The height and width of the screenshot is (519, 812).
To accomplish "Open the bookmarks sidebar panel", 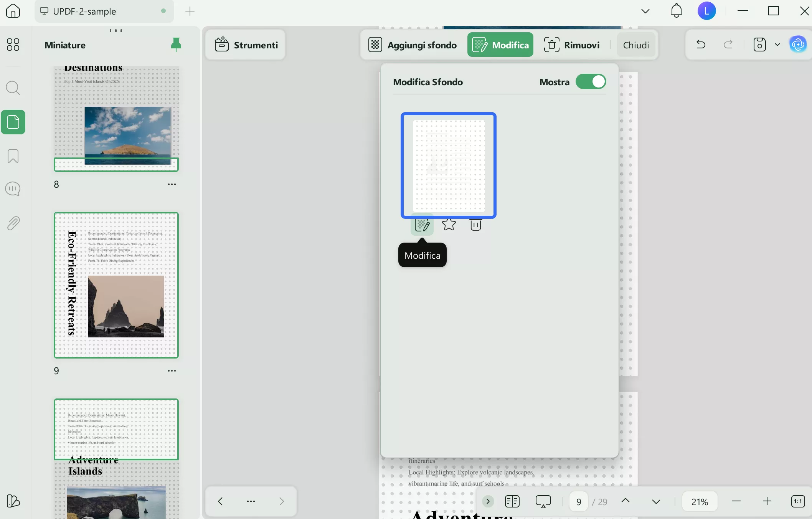I will click(13, 156).
